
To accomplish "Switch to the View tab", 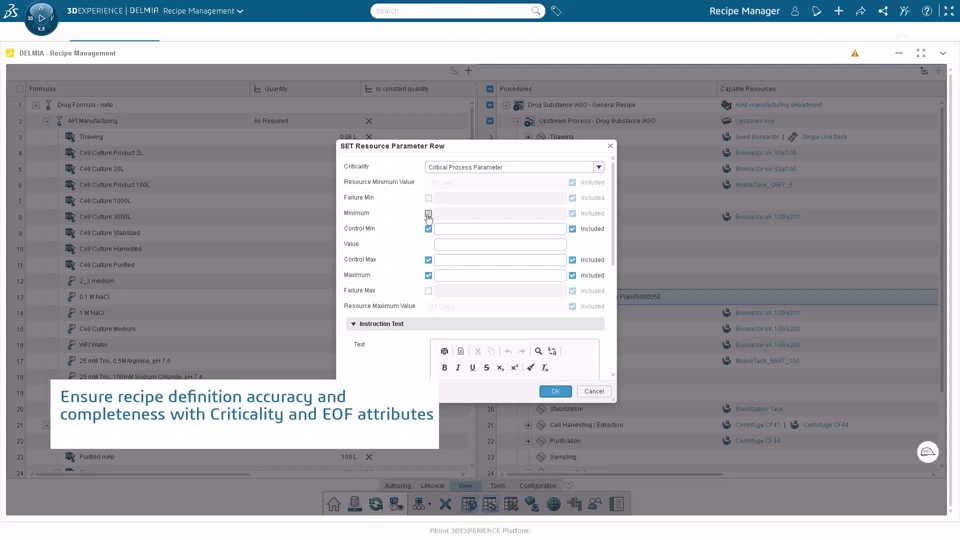I will (x=465, y=486).
